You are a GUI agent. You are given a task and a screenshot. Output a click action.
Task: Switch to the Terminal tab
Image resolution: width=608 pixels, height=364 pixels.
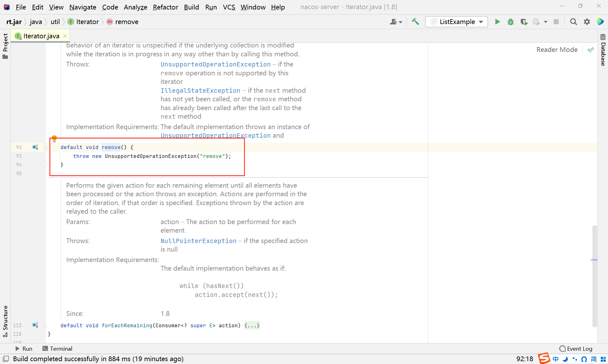click(61, 348)
